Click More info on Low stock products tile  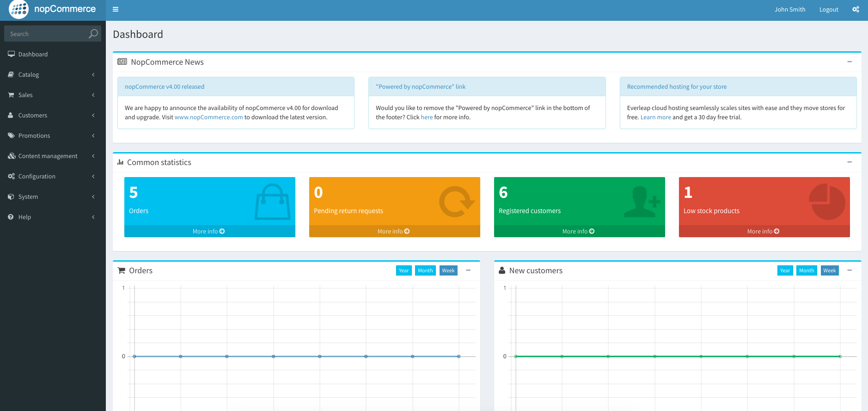pyautogui.click(x=764, y=231)
